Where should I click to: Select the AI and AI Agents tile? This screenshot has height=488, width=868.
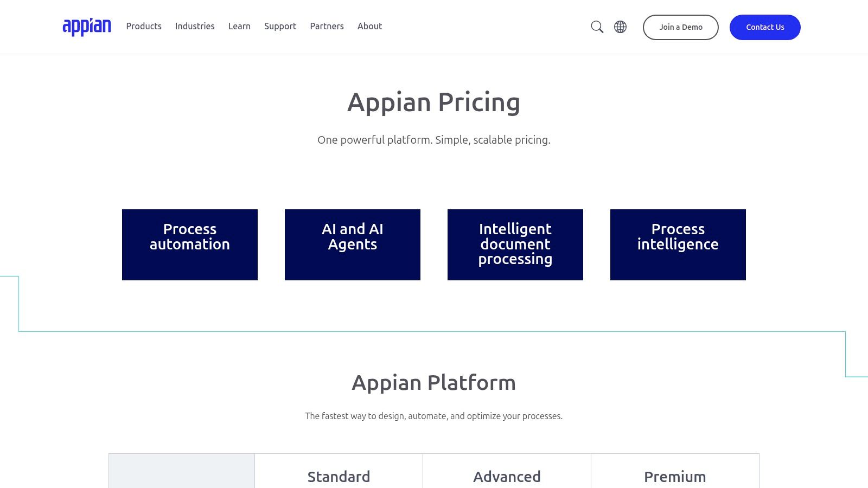(x=352, y=244)
